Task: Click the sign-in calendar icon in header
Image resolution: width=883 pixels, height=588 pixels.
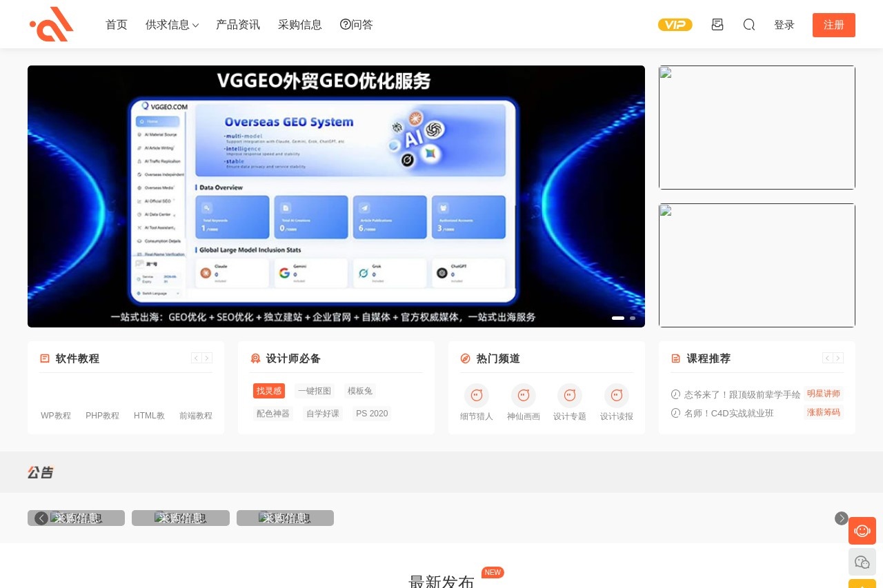Action: click(x=717, y=25)
